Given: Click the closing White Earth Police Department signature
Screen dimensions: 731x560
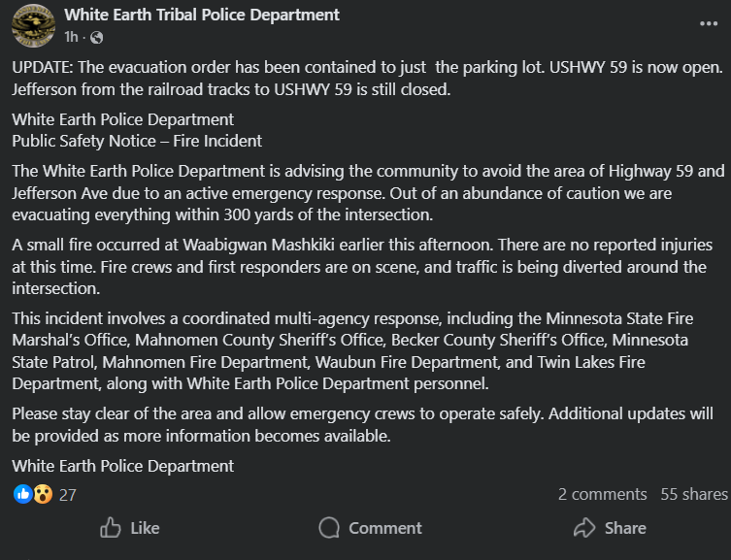Looking at the screenshot, I should coord(122,466).
